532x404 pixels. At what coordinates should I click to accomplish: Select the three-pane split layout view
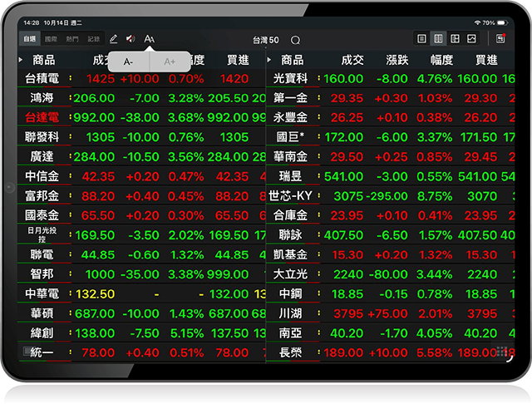click(x=455, y=39)
